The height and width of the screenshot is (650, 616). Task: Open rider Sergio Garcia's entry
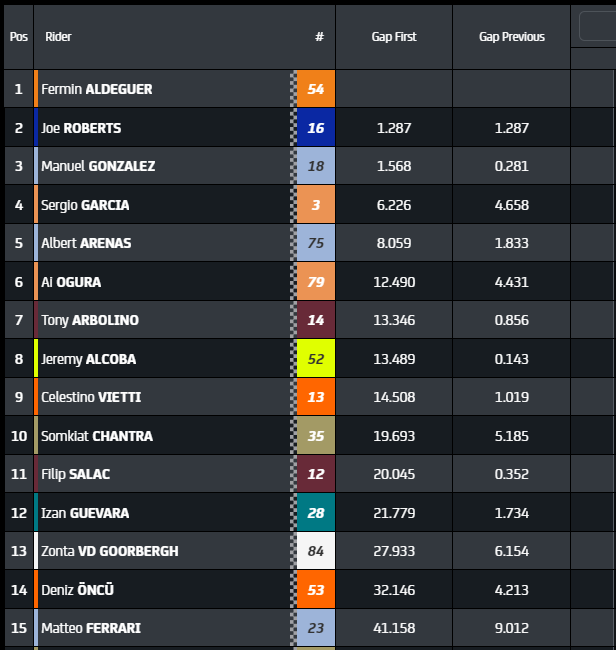point(85,205)
